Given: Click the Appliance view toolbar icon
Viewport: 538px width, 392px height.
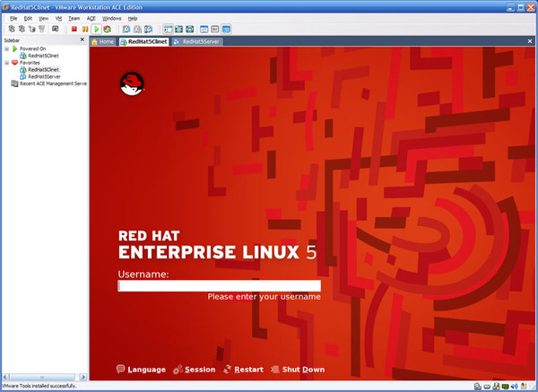Looking at the screenshot, I should click(215, 30).
